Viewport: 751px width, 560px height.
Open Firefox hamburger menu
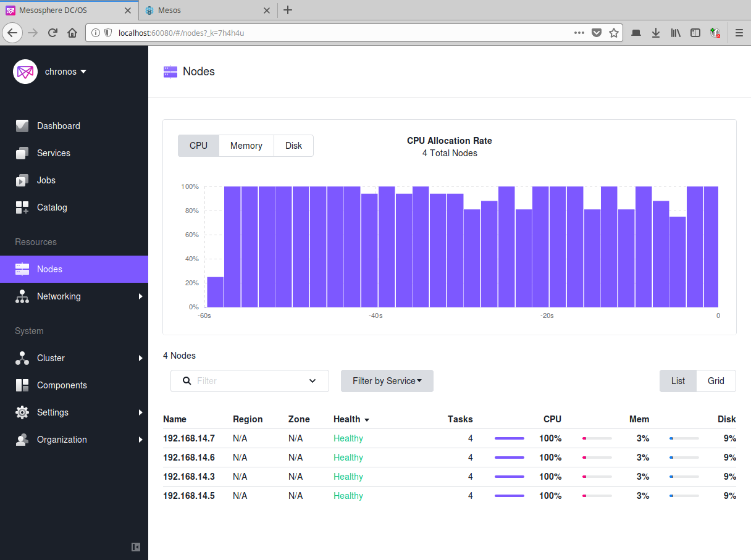pos(739,33)
